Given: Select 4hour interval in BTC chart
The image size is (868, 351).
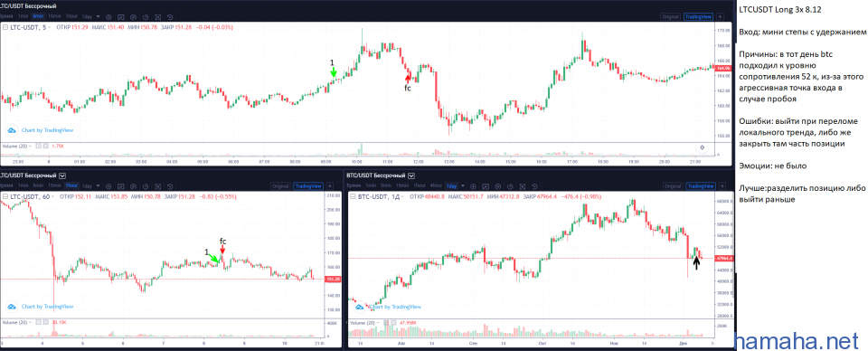Looking at the screenshot, I should (x=436, y=186).
